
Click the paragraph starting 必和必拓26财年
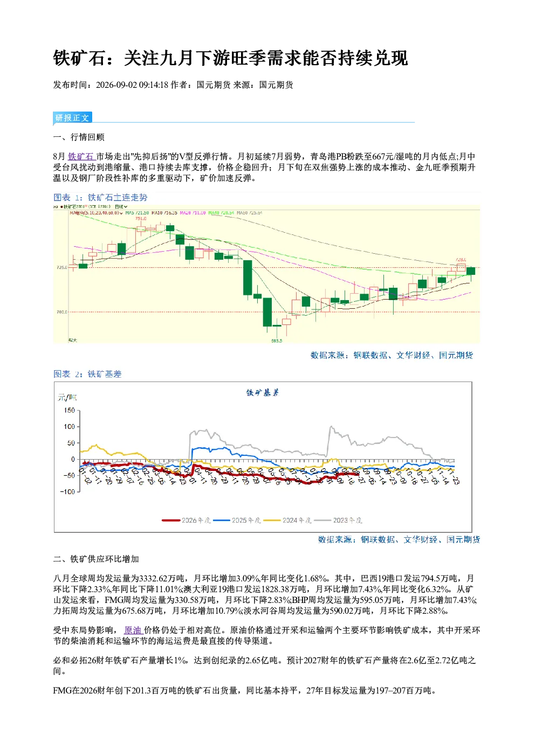point(264,665)
